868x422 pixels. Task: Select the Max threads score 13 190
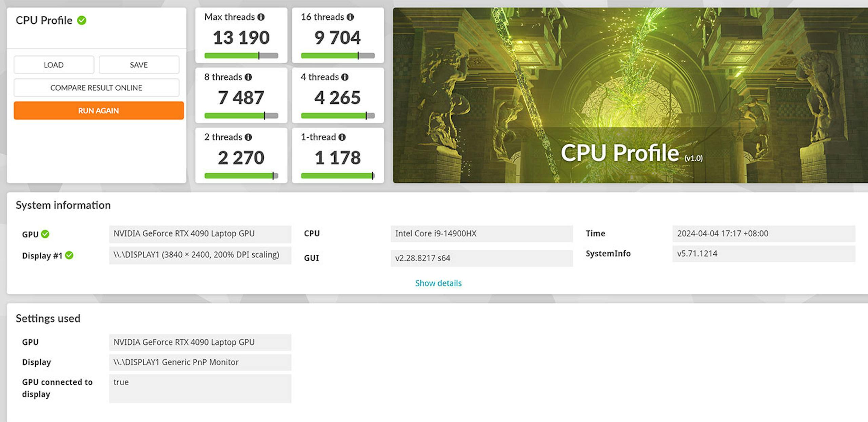pyautogui.click(x=241, y=37)
